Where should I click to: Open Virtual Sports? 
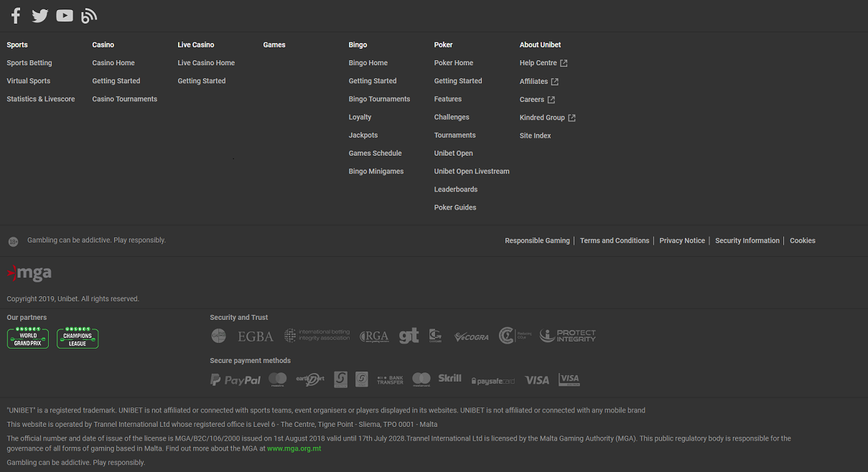click(29, 81)
